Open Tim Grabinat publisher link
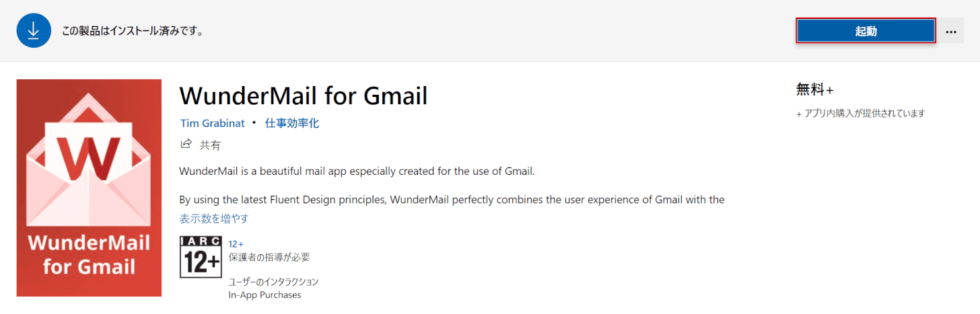Image resolution: width=980 pixels, height=314 pixels. [x=213, y=123]
